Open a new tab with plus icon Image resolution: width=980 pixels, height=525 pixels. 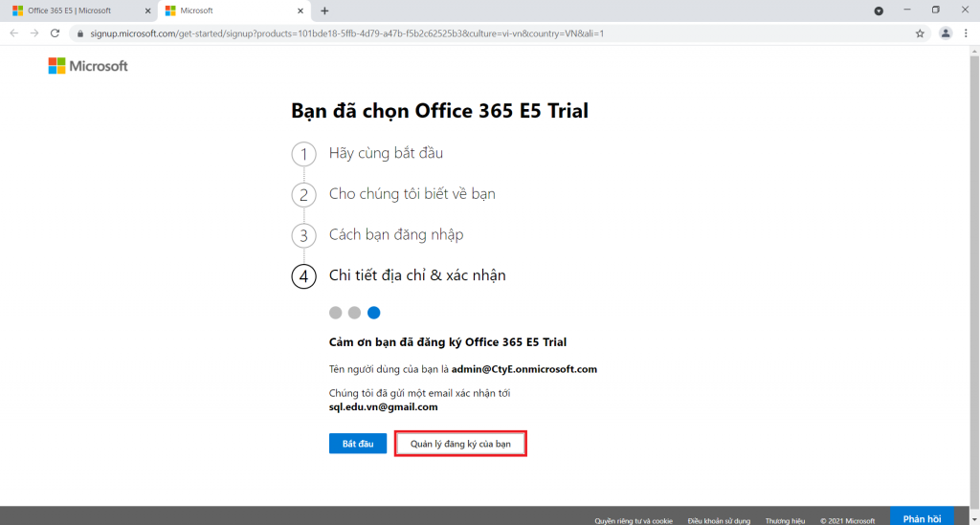coord(324,11)
